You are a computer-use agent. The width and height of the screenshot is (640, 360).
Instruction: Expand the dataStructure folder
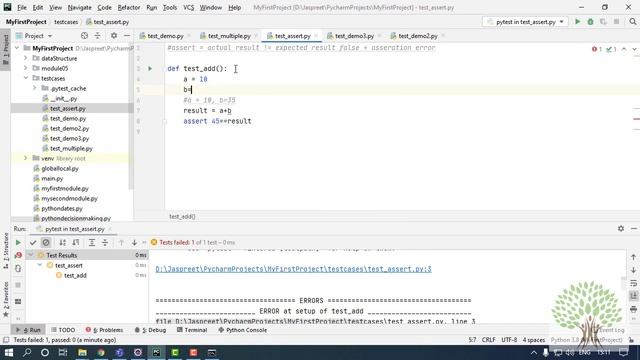tap(26, 58)
